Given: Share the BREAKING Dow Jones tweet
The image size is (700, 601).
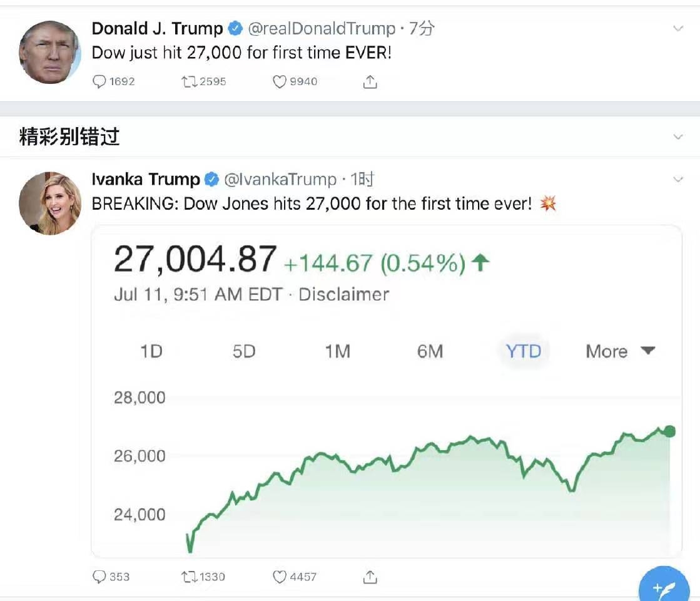Looking at the screenshot, I should [370, 577].
